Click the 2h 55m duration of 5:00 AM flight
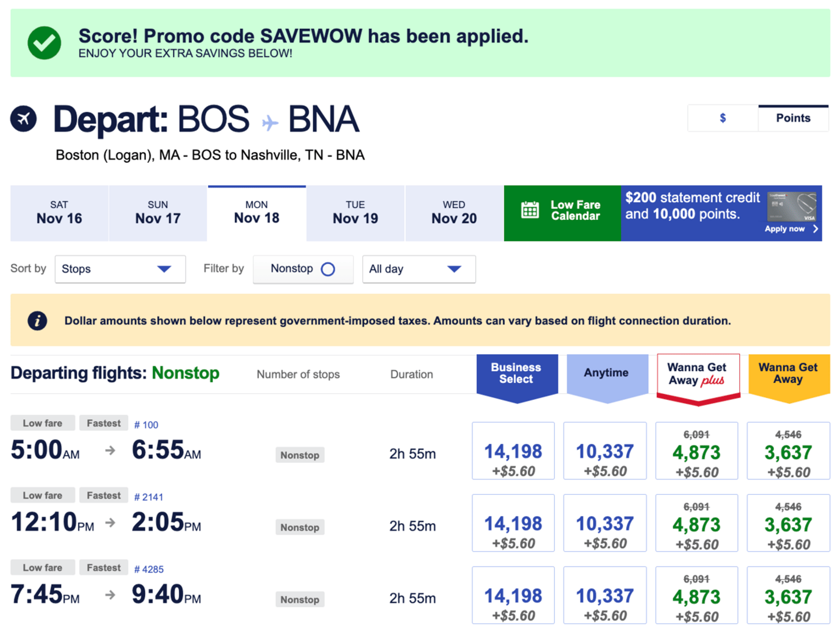 412,454
